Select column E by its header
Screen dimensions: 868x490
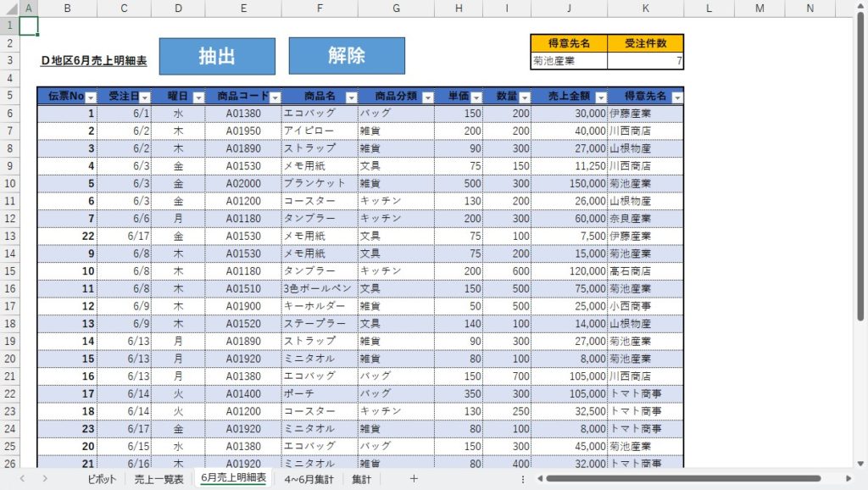[243, 8]
